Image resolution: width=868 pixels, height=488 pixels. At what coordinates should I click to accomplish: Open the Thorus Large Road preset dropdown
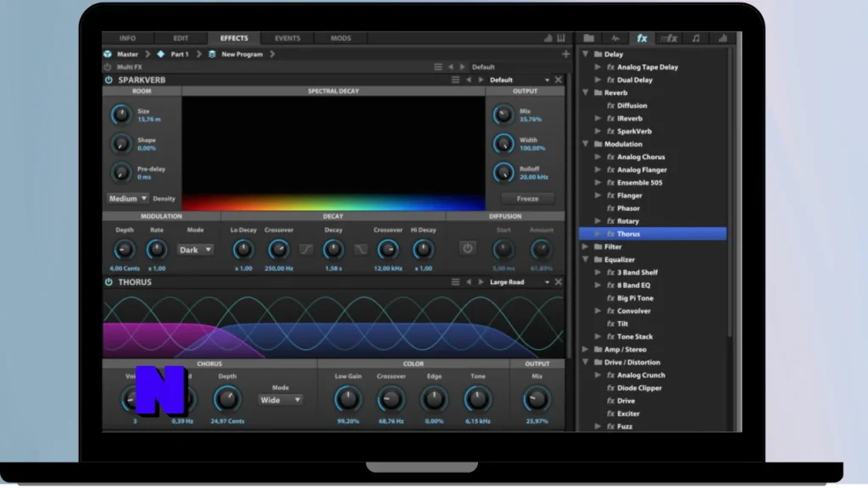click(520, 282)
